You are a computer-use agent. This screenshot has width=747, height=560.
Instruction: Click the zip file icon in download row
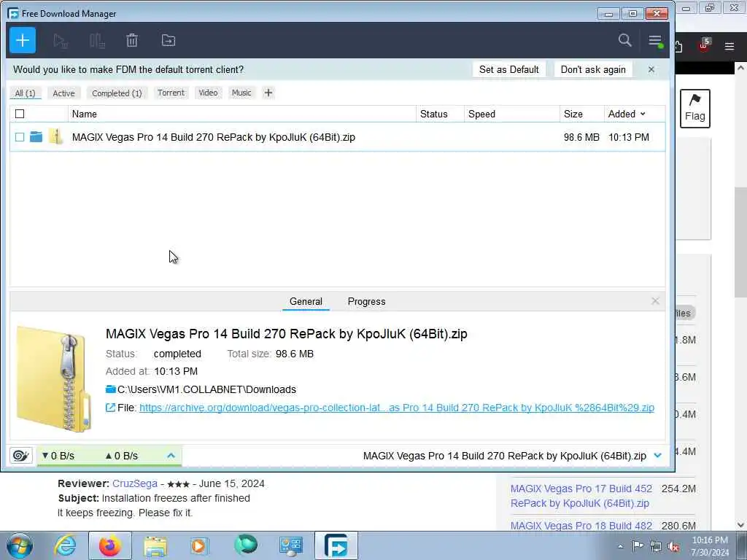[55, 136]
